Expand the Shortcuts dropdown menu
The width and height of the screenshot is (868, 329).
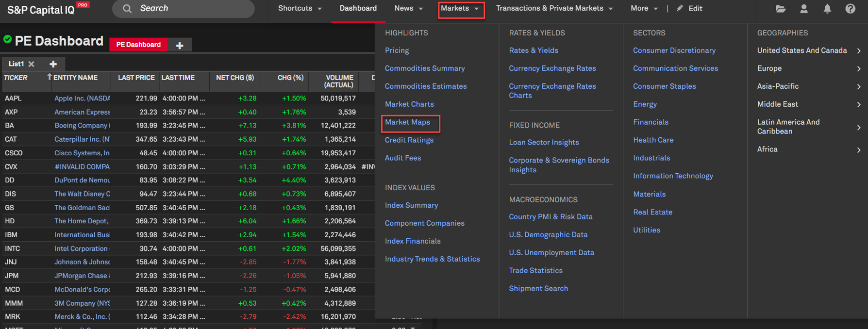coord(300,8)
